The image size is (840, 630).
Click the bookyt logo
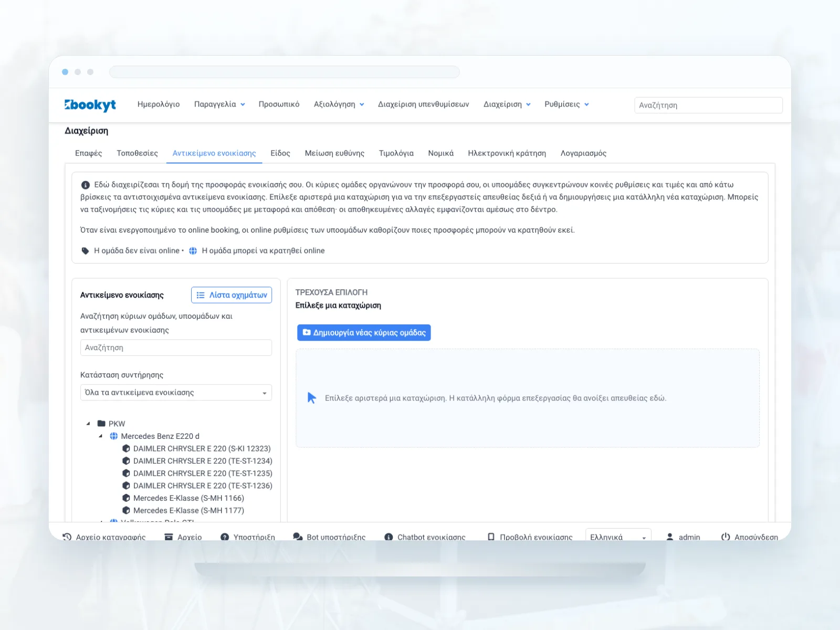pyautogui.click(x=90, y=105)
